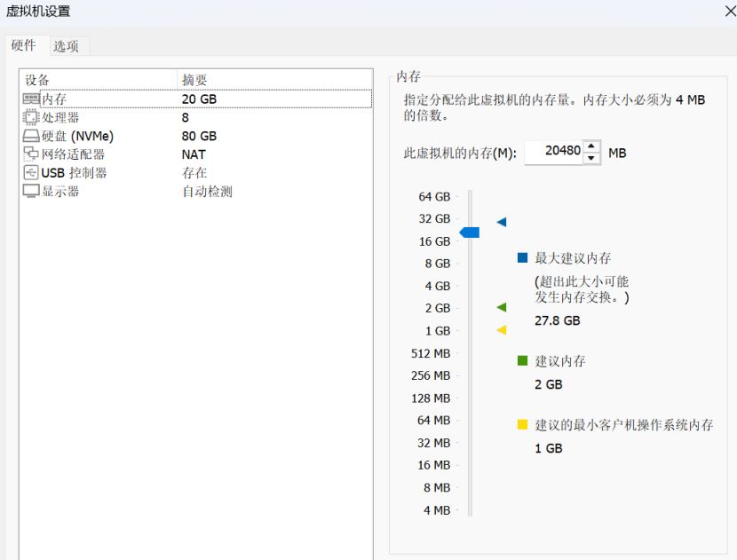Screen dimensions: 737x560
Task: Click the processor (处理器) chip icon
Action: [x=30, y=117]
